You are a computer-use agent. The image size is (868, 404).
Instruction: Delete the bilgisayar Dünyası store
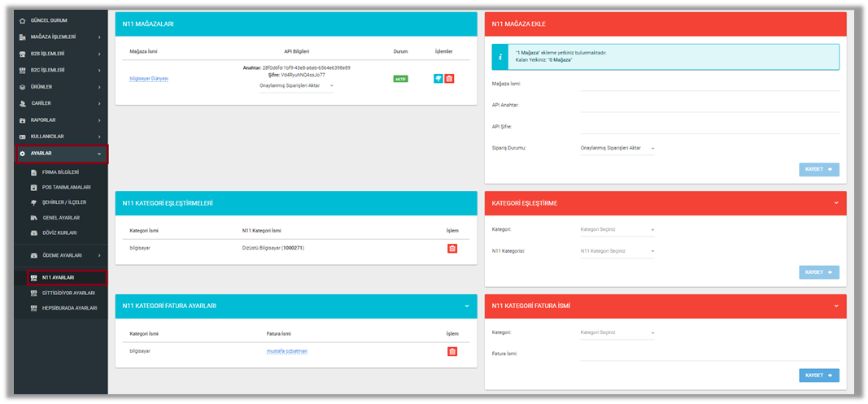click(449, 78)
